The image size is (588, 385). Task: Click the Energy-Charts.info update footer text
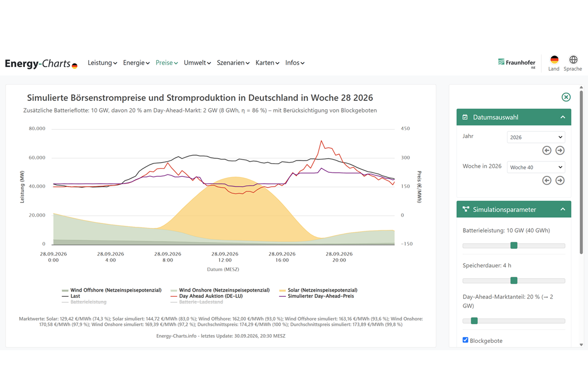point(220,336)
